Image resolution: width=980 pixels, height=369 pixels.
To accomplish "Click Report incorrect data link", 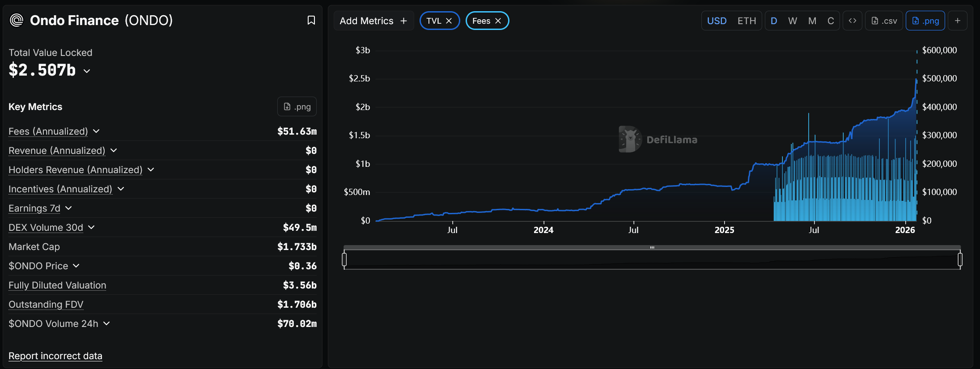I will (55, 356).
